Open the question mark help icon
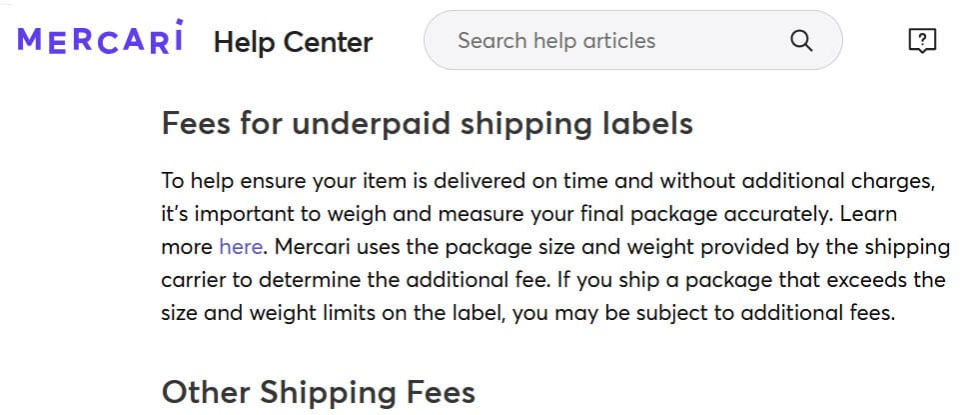 (922, 40)
